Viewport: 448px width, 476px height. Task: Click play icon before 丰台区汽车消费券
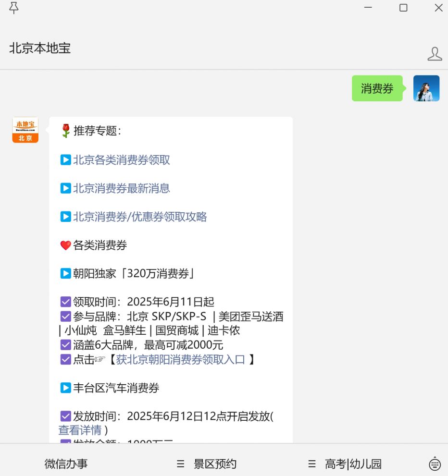[x=65, y=388]
